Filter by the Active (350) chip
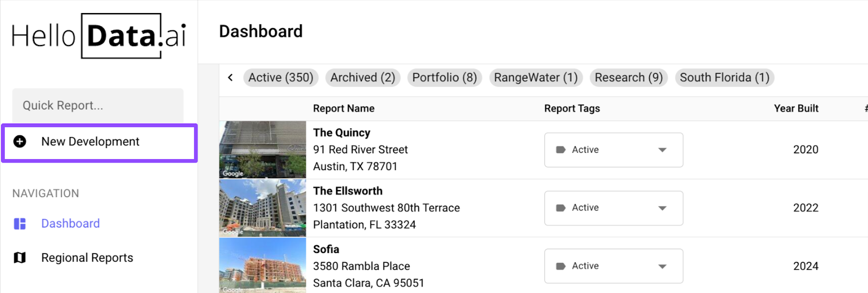The height and width of the screenshot is (293, 868). (281, 77)
